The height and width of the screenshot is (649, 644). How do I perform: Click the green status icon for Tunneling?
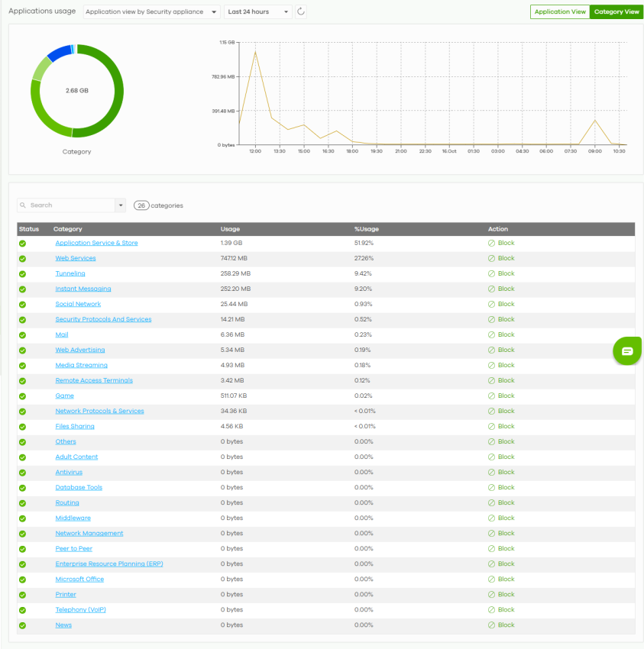pyautogui.click(x=23, y=273)
